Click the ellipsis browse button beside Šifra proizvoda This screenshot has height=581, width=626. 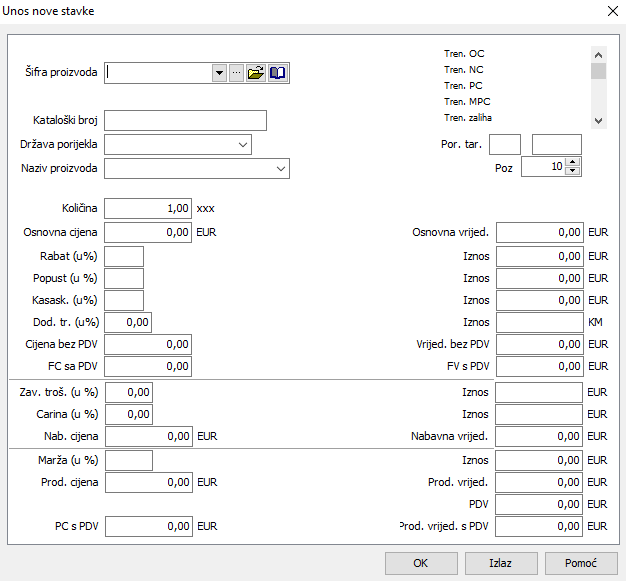(237, 73)
